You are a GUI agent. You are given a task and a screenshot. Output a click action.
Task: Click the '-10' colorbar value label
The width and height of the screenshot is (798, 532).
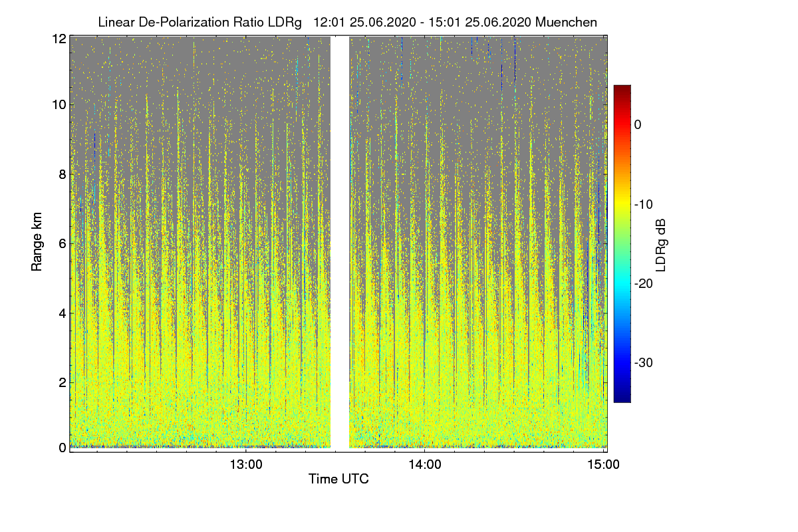click(x=645, y=204)
